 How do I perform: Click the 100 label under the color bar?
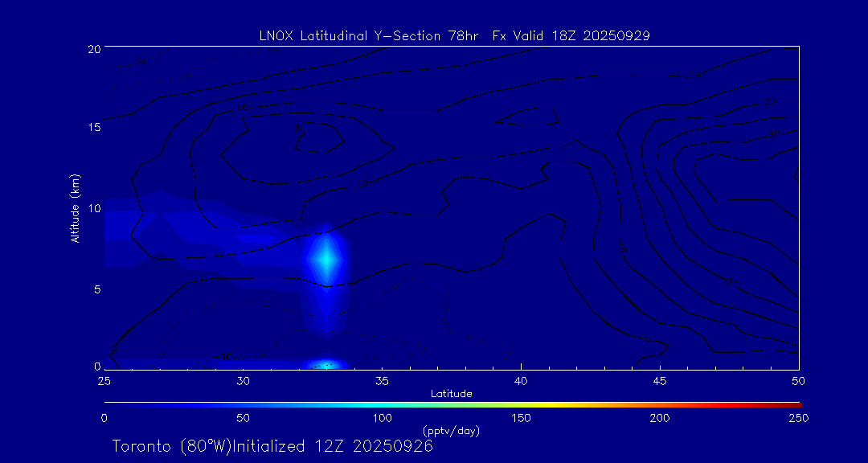click(x=382, y=418)
